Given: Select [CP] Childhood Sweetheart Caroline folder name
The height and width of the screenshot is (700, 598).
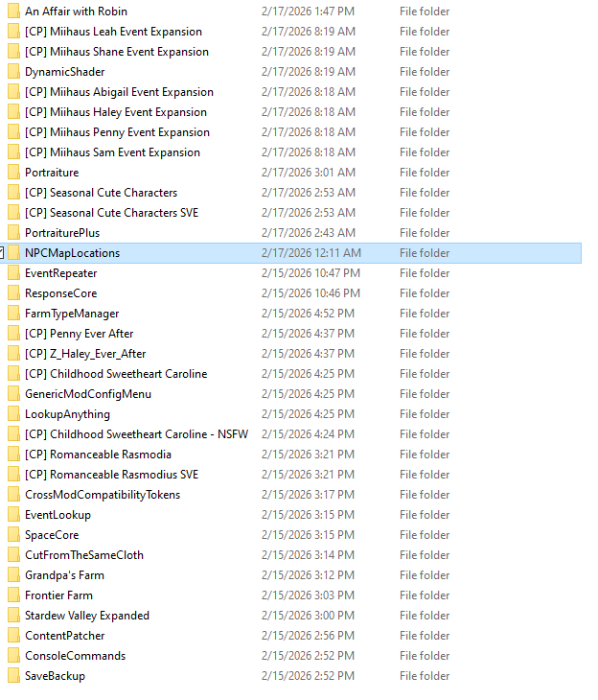Looking at the screenshot, I should click(x=116, y=374).
